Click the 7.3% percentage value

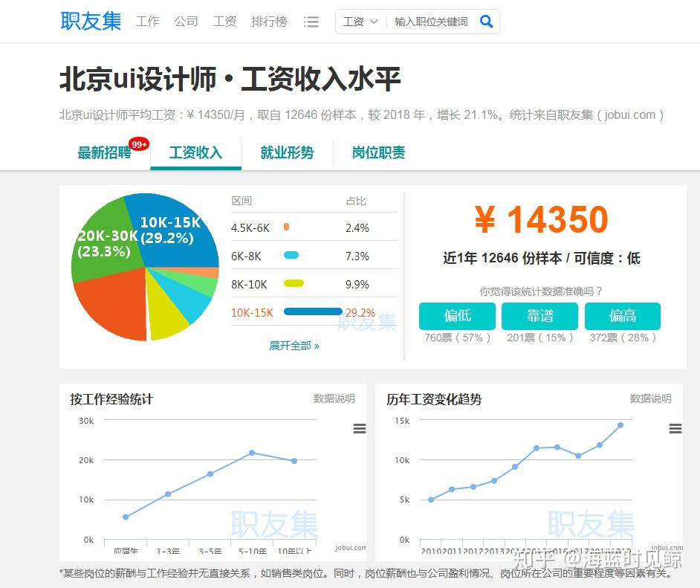[x=357, y=256]
